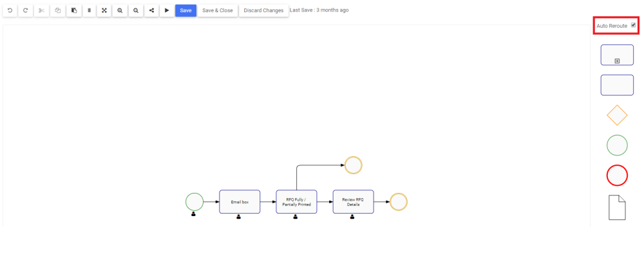
Task: Run the process with play icon
Action: 167,11
